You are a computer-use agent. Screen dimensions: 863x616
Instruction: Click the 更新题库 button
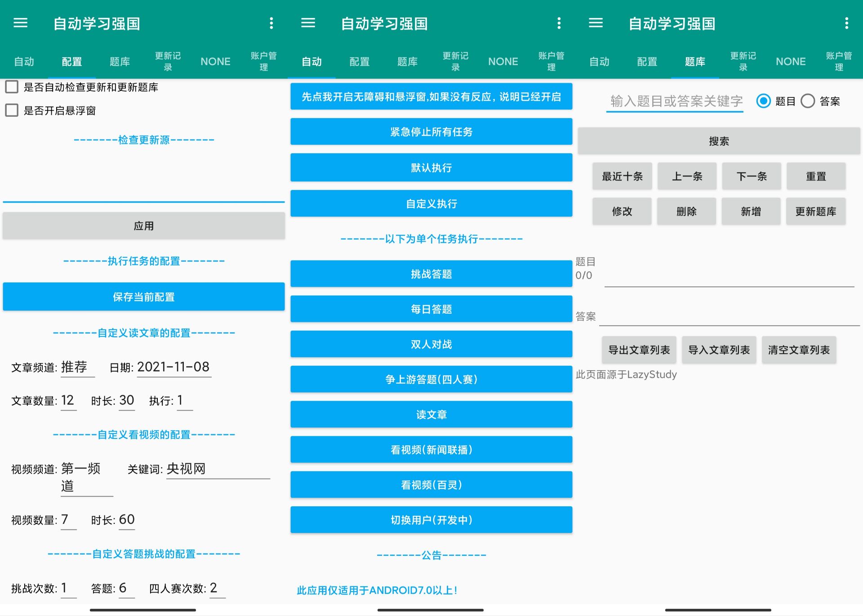pos(815,212)
